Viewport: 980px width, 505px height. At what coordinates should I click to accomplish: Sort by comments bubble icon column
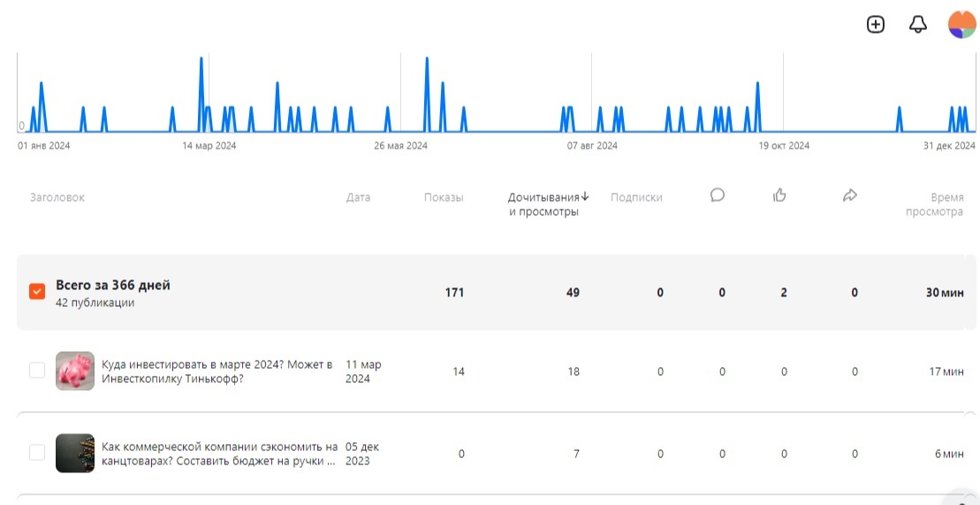[x=718, y=195]
